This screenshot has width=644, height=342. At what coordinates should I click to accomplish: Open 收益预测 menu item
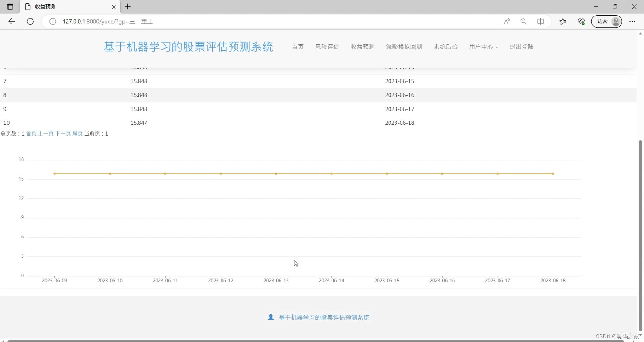click(363, 47)
